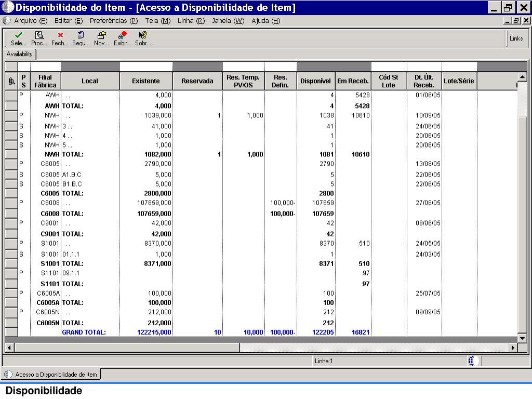
Task: Open the Janela menu
Action: coord(228,21)
